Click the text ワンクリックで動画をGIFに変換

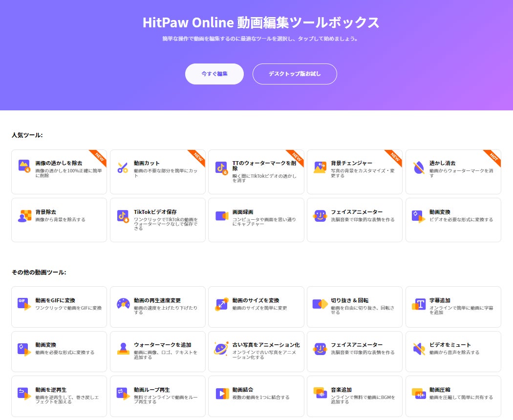pyautogui.click(x=68, y=308)
